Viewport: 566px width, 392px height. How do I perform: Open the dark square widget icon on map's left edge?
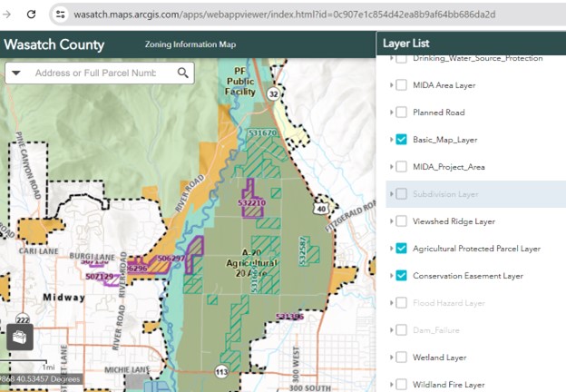click(x=17, y=336)
